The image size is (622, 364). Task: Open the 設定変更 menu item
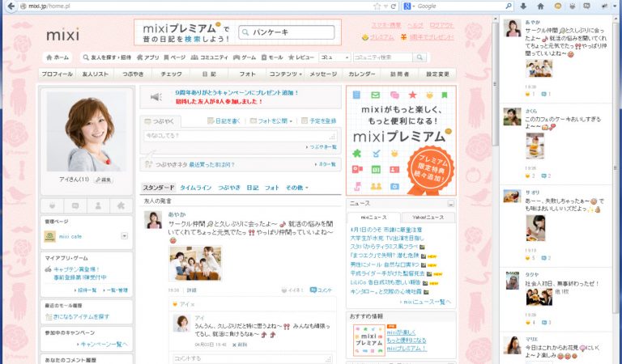tap(437, 74)
